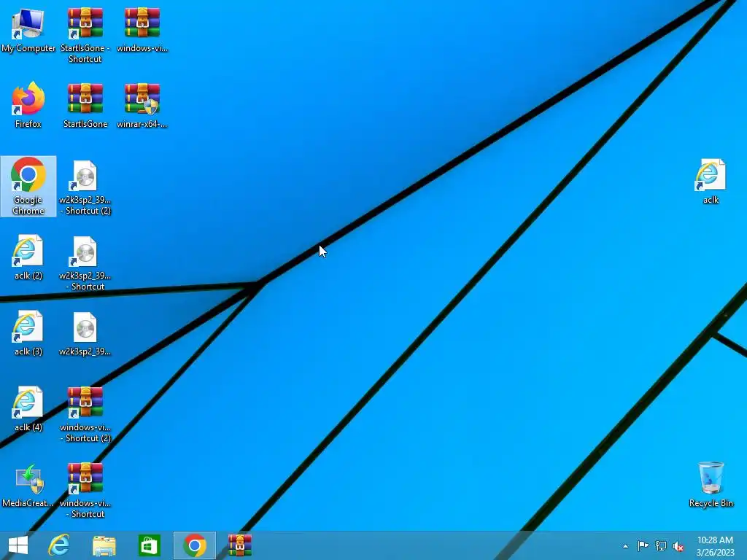Click the muted volume tray icon
This screenshot has height=560, width=747.
(678, 546)
